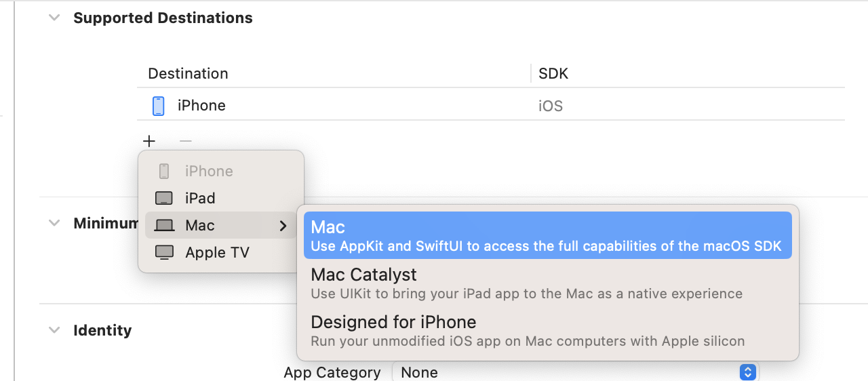This screenshot has width=868, height=381.
Task: Collapse the Identity section
Action: (54, 330)
